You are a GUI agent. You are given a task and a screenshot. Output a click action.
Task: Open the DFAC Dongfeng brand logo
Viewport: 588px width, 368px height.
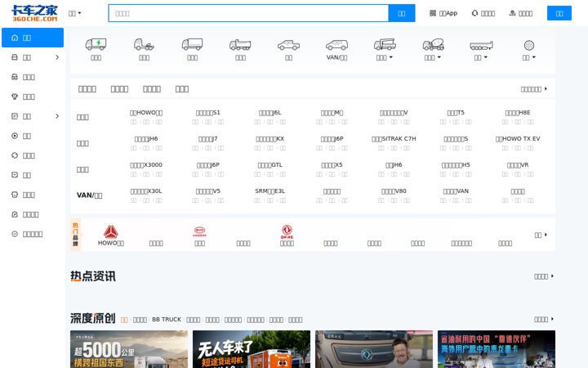287,231
